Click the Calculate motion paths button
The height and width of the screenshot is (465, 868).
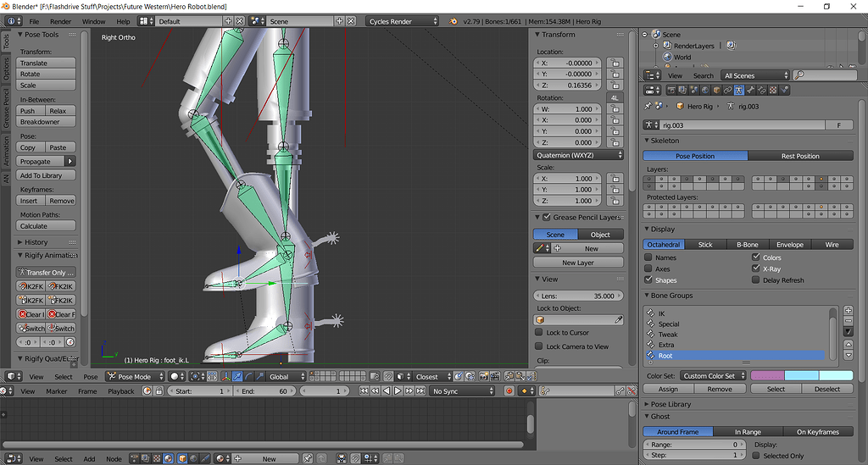46,226
